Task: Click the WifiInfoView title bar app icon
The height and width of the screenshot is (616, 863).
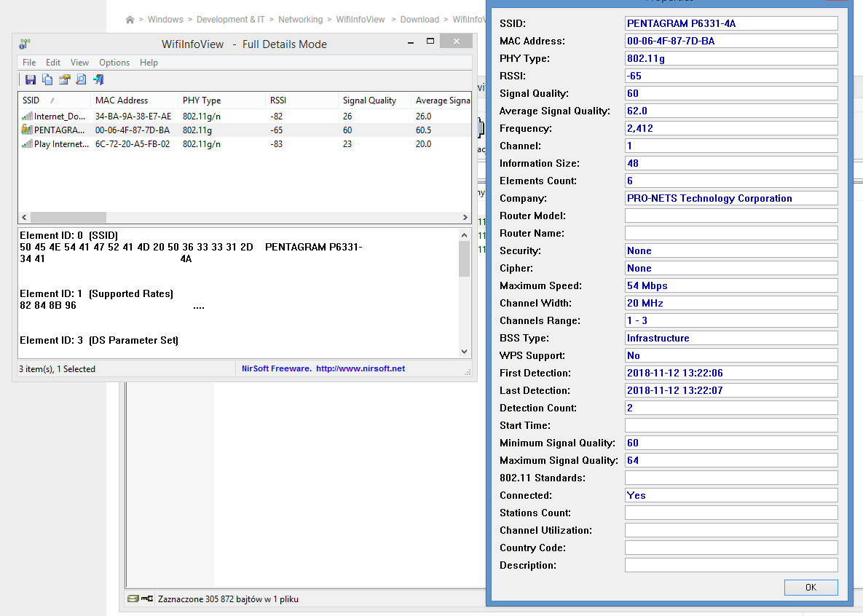Action: 25,44
